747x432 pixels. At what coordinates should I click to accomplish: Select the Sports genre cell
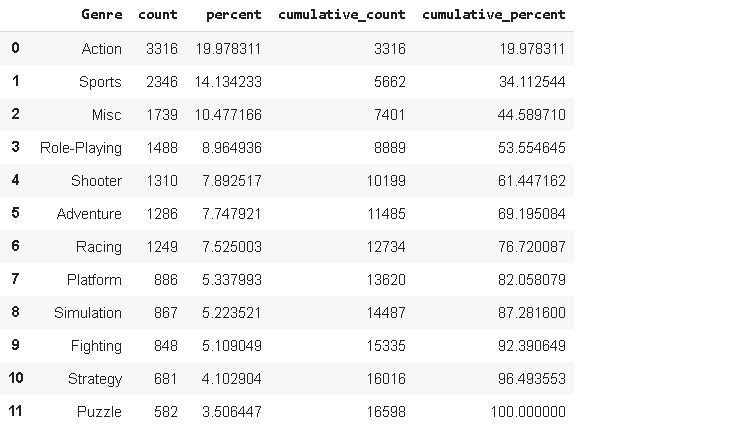click(x=100, y=82)
